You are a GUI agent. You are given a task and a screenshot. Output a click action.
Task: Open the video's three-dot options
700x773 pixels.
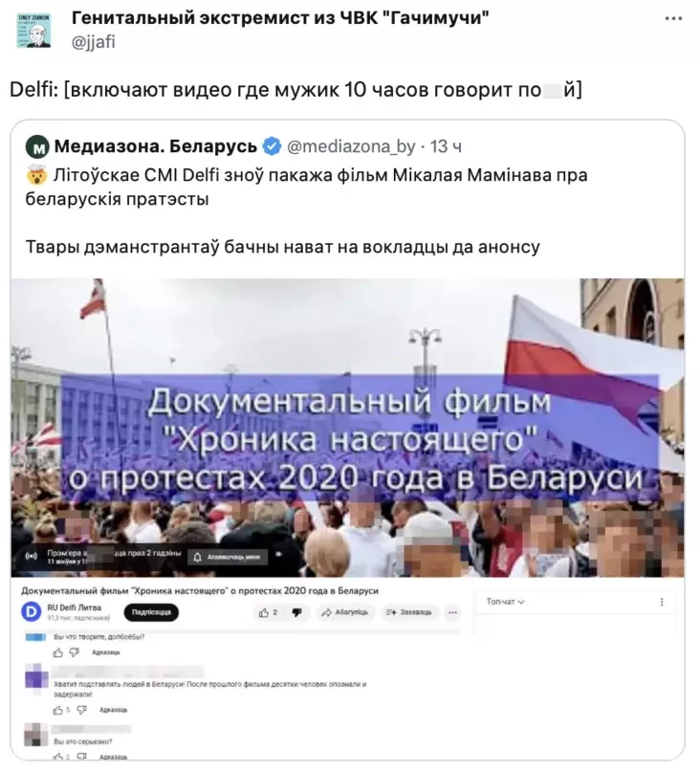[452, 612]
